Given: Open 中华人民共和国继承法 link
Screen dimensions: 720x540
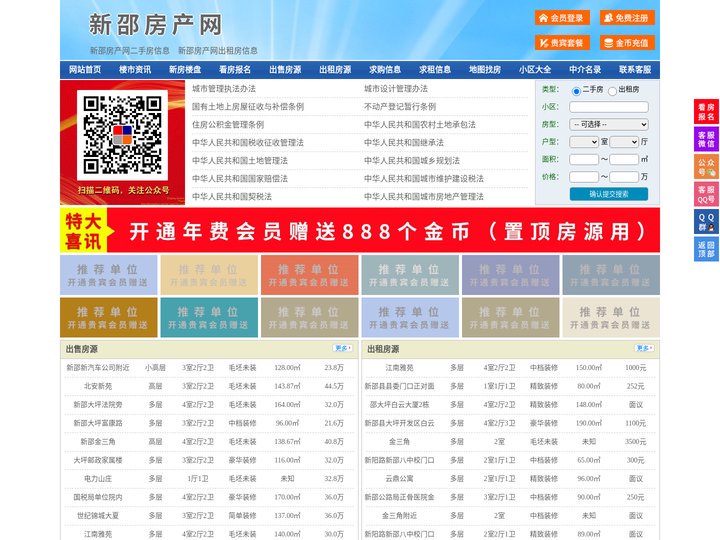Looking at the screenshot, I should [x=404, y=142].
